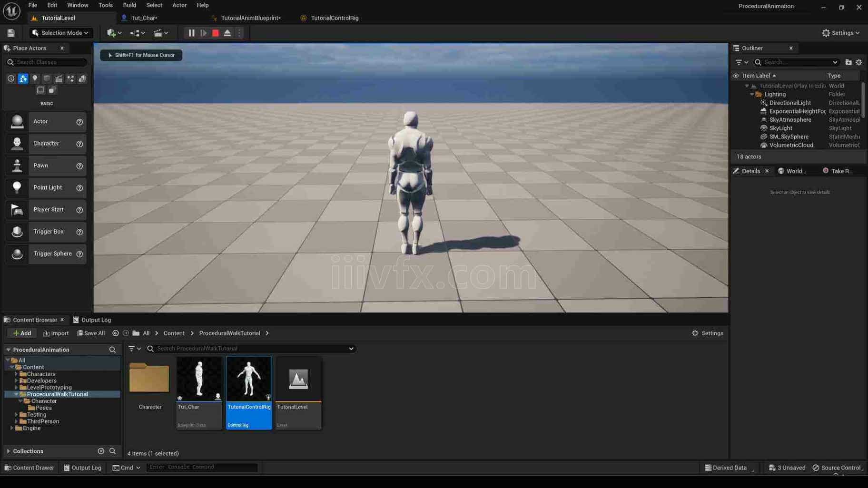
Task: Click the Content breadcrumb in the path
Action: coord(174,333)
